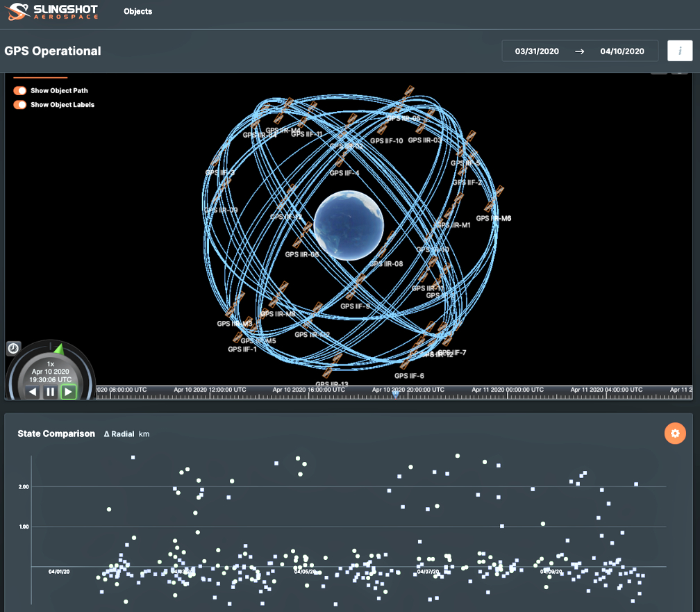The image size is (700, 612).
Task: Click the Δ Radial metric label
Action: click(x=119, y=434)
